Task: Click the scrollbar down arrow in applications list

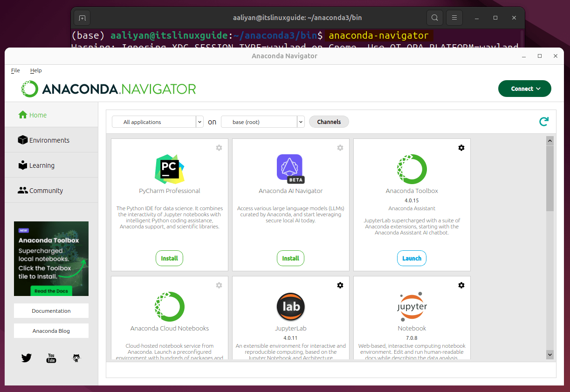Action: pyautogui.click(x=549, y=355)
